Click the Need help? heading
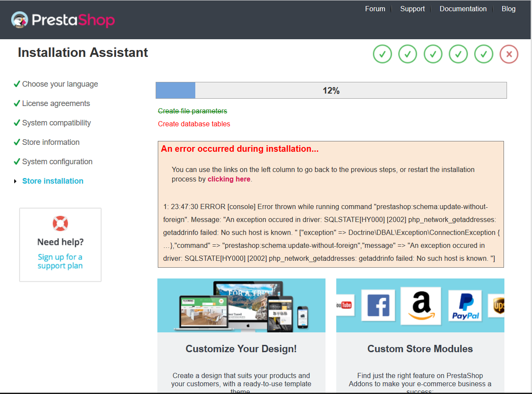This screenshot has width=532, height=394. [x=60, y=242]
